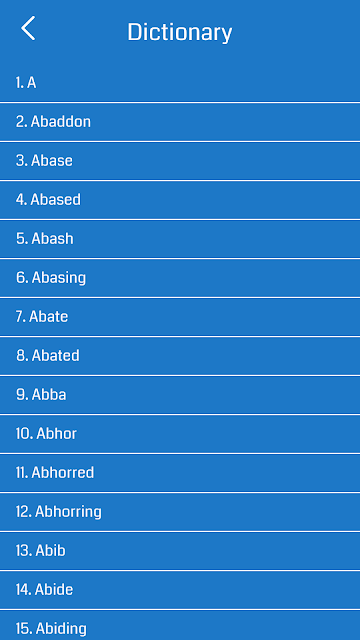Open item 11, Abhorred
Screen dimensions: 360x640
tap(180, 473)
